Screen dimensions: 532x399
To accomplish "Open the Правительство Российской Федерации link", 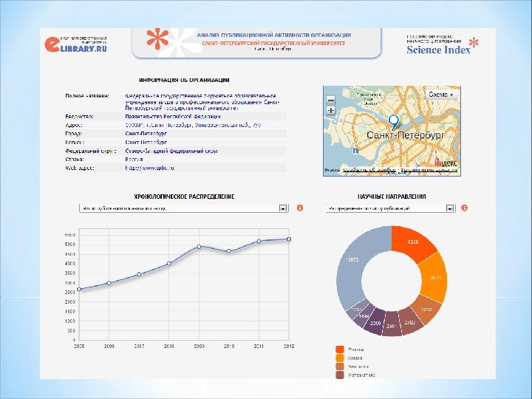I will 173,117.
